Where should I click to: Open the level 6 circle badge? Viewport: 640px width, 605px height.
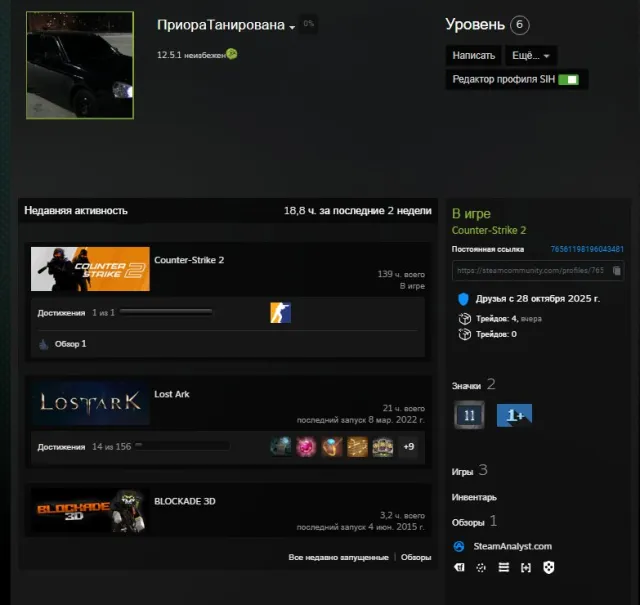pos(520,24)
